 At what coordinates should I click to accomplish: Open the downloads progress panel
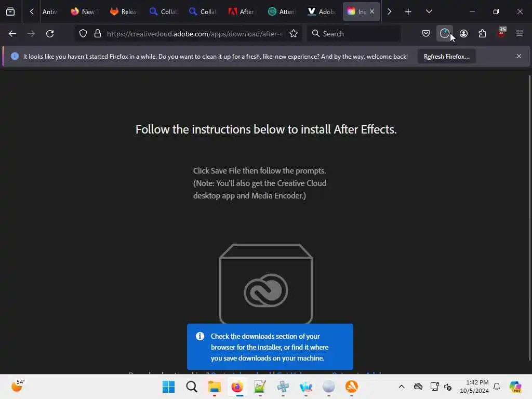(x=445, y=33)
